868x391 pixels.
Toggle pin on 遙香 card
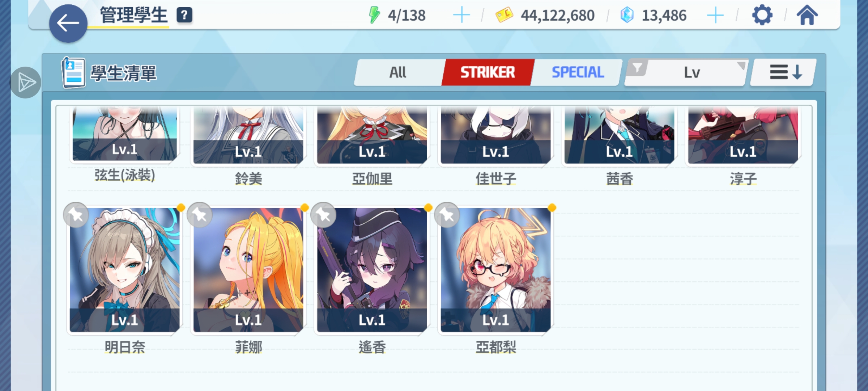click(323, 215)
